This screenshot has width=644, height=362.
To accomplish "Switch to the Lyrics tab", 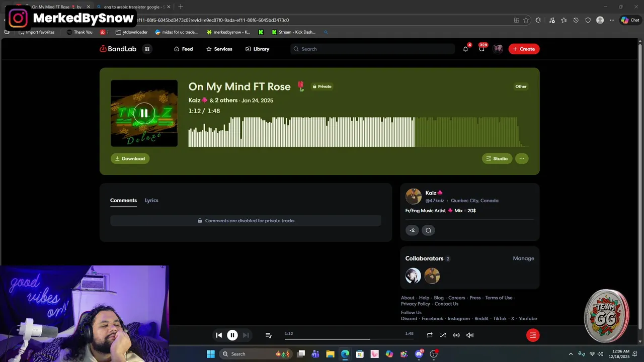I will (x=151, y=200).
